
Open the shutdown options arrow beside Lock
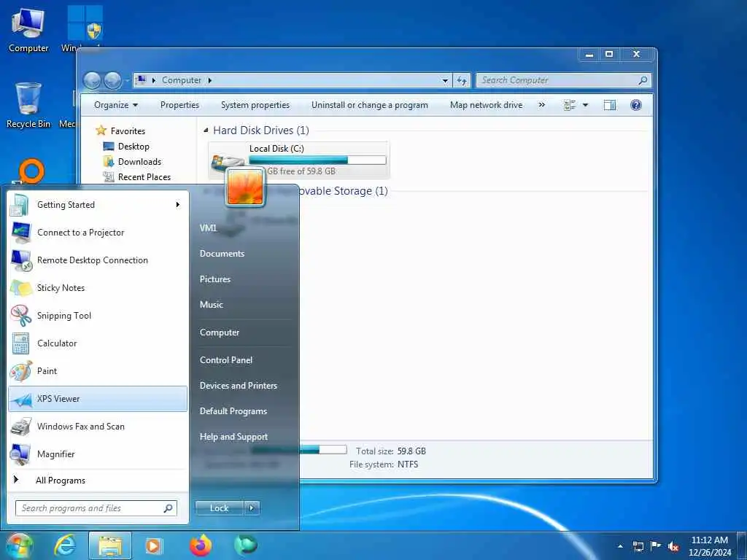pos(252,508)
